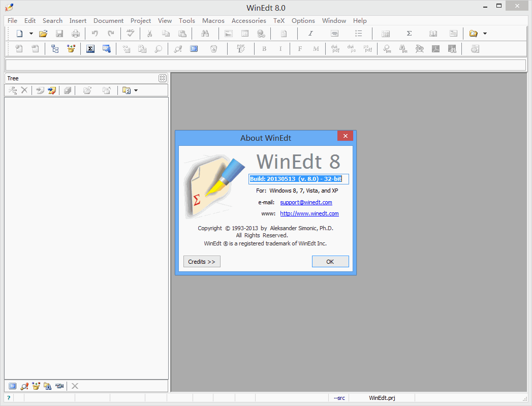Click the Acrobat PDF viewer icon
Screen dimensions: 532x406
click(x=435, y=49)
